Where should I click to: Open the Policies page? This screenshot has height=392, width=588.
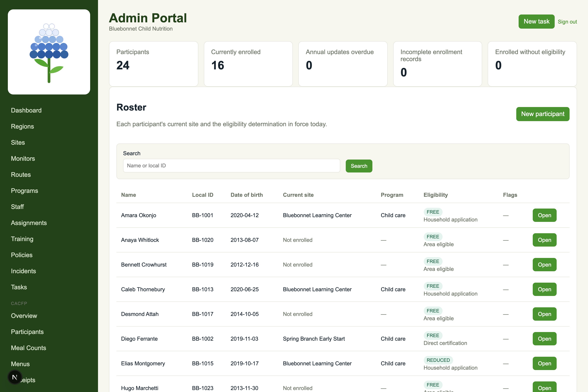tap(22, 255)
